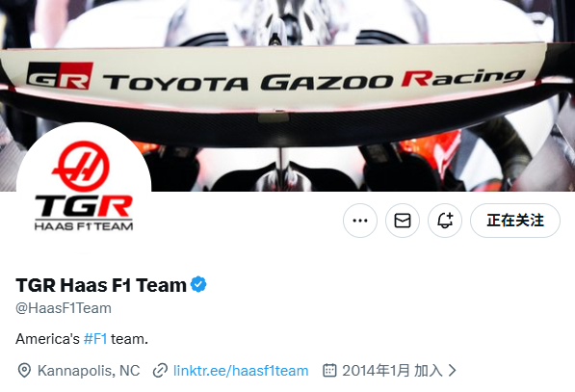Image resolution: width=575 pixels, height=392 pixels.
Task: Click the TGR Haas F1 Team display name
Action: [101, 285]
